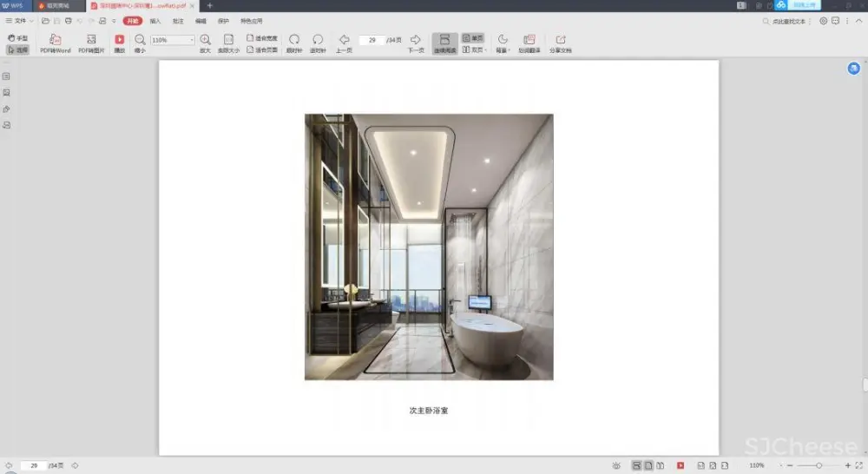The width and height of the screenshot is (868, 474).
Task: Select status bar double page layout icon
Action: click(660, 465)
